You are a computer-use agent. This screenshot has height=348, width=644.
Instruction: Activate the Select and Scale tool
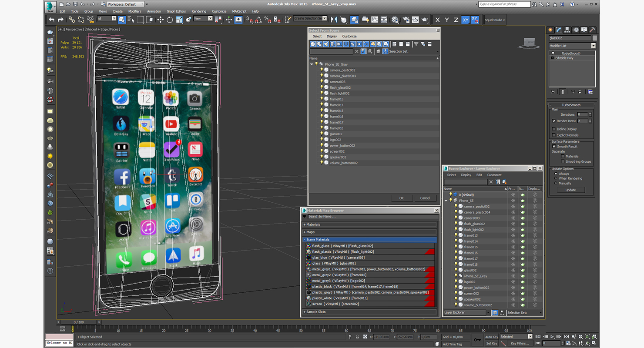click(179, 20)
